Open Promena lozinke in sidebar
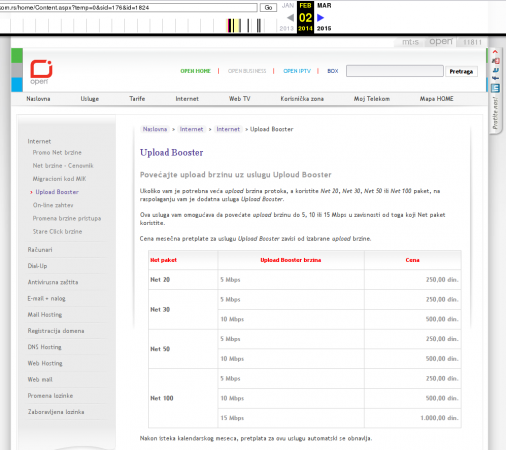Image resolution: width=506 pixels, height=450 pixels. pos(50,396)
